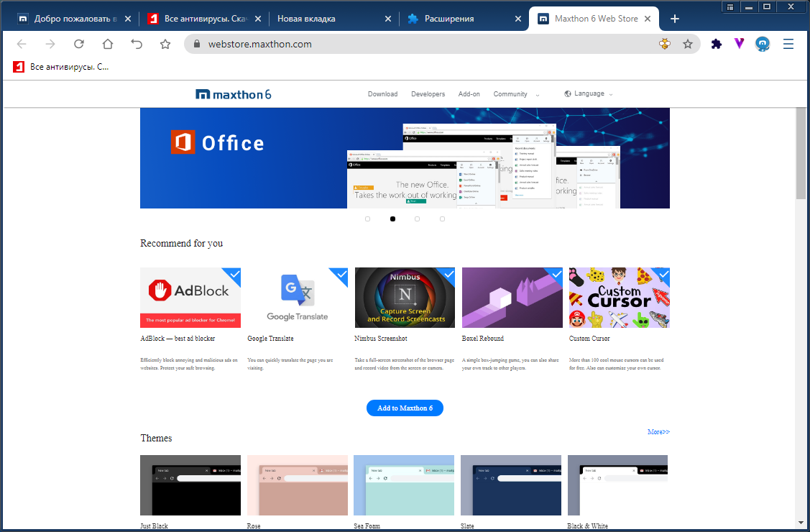Viewport: 810px width, 532px height.
Task: Toggle Google Translate selection checkmark
Action: tap(341, 274)
